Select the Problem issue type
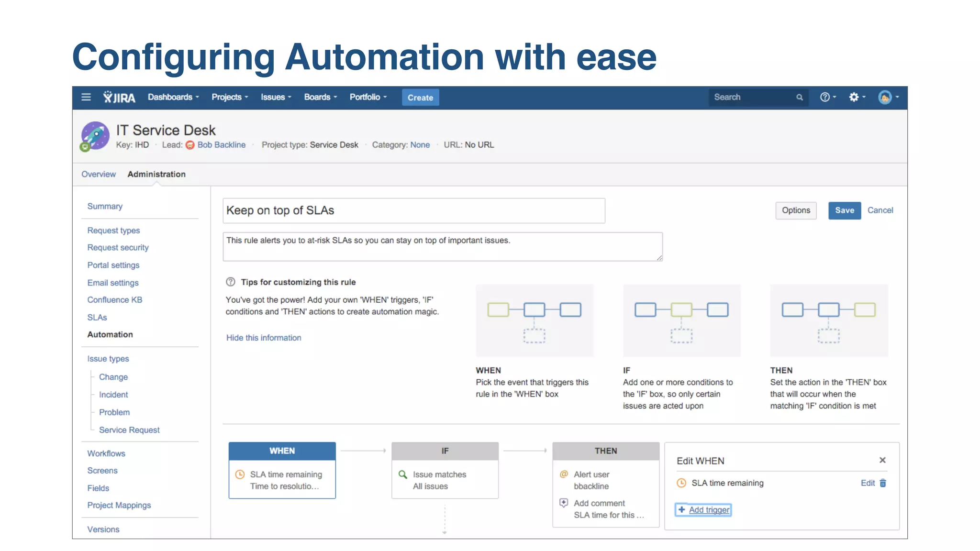The width and height of the screenshot is (980, 551). (x=114, y=412)
